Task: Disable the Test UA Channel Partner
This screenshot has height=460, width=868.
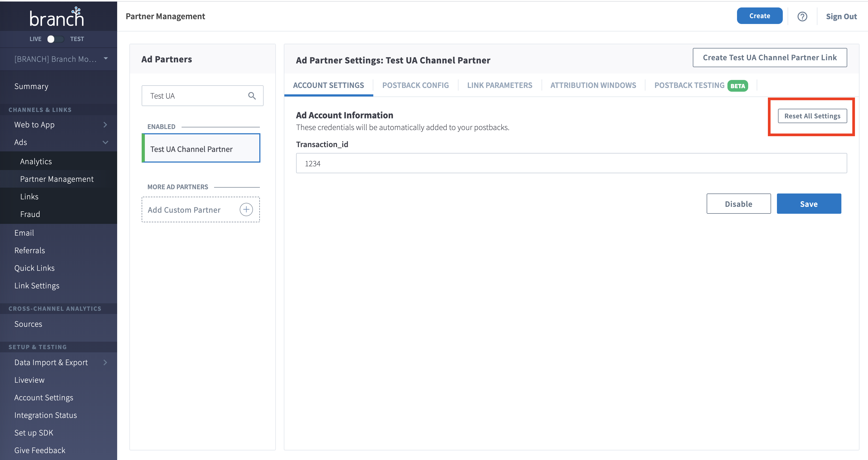Action: 738,204
